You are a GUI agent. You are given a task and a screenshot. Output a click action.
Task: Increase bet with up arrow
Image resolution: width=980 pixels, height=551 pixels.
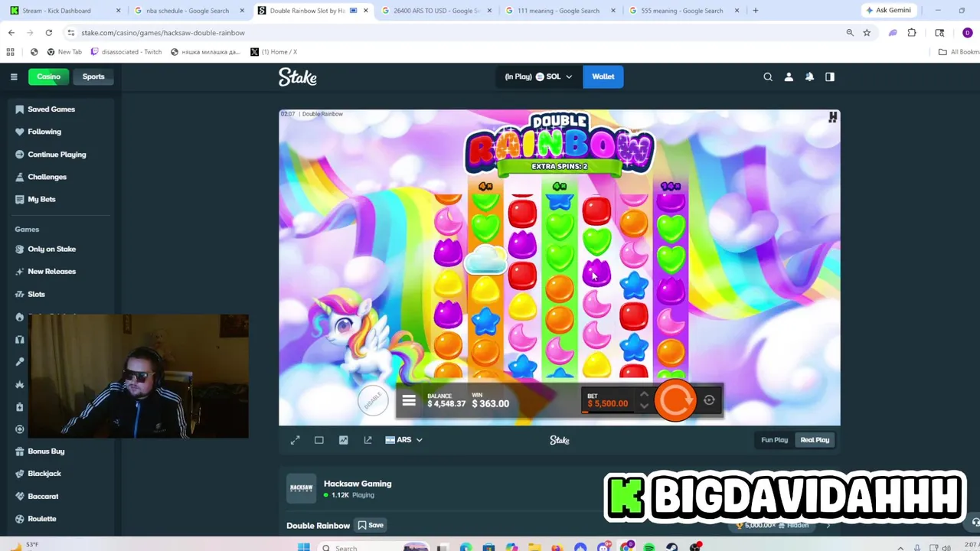tap(644, 394)
